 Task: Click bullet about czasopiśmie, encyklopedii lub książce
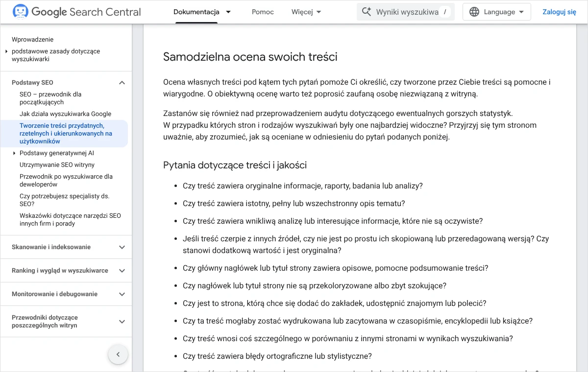click(x=358, y=321)
